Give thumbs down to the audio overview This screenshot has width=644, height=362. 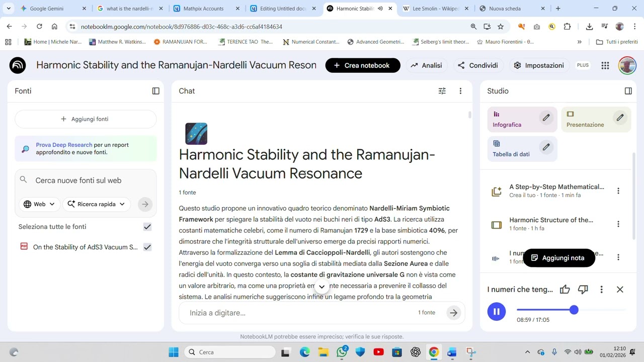pos(583,290)
